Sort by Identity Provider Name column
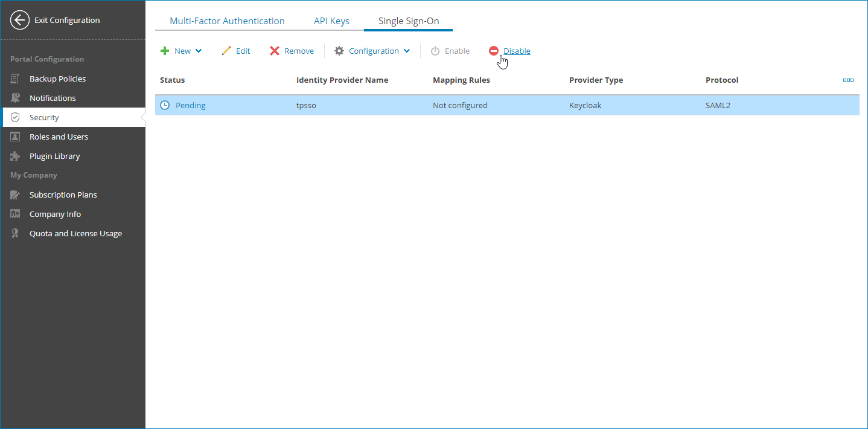Screen dimensions: 868x429 click(342, 80)
